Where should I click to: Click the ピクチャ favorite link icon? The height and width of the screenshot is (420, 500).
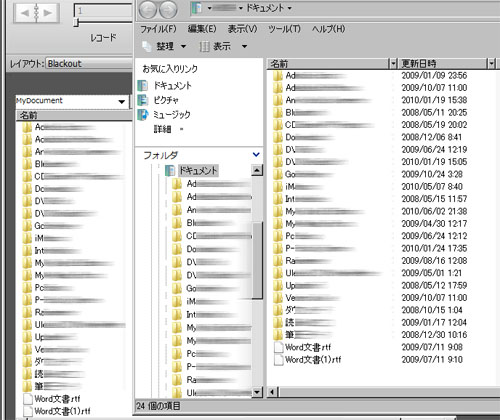click(143, 100)
